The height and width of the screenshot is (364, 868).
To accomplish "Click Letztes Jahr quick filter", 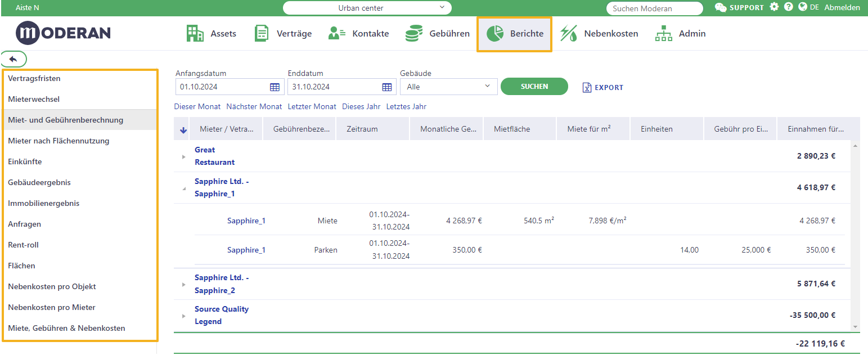I will tap(406, 106).
